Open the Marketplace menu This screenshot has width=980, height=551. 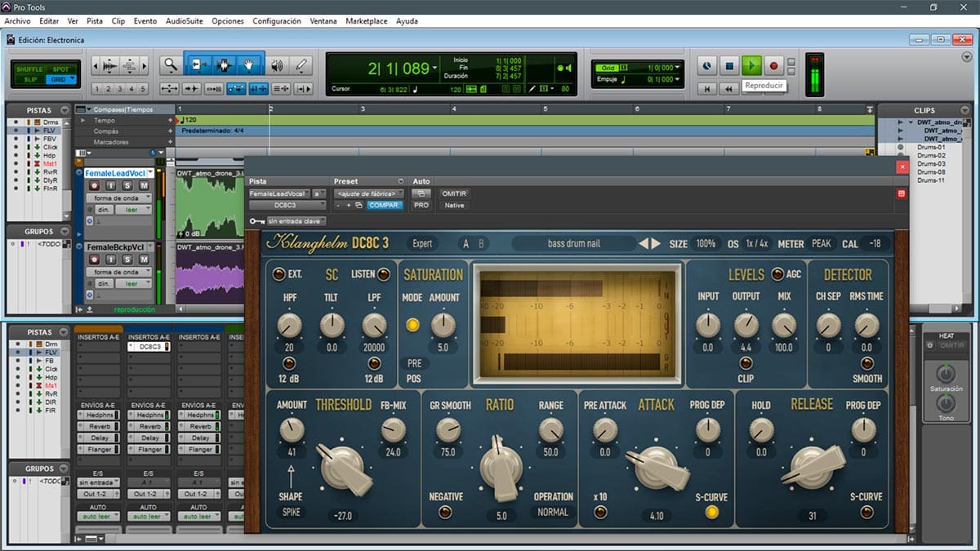[x=366, y=20]
